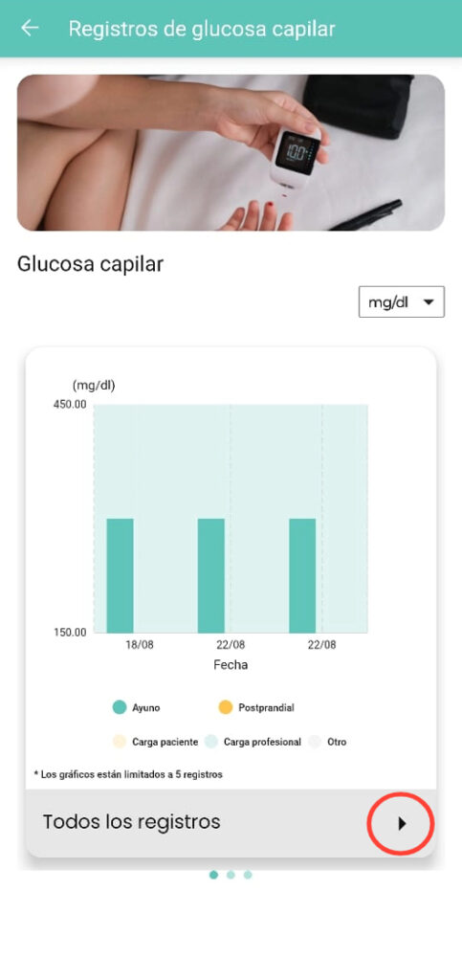The width and height of the screenshot is (462, 980).
Task: Select the first bar dated 18/08
Action: (120, 575)
